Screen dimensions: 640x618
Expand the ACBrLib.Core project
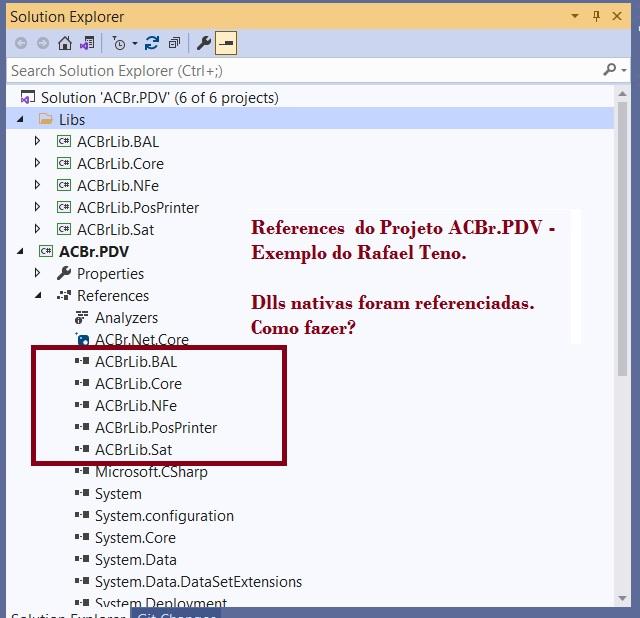(38, 163)
